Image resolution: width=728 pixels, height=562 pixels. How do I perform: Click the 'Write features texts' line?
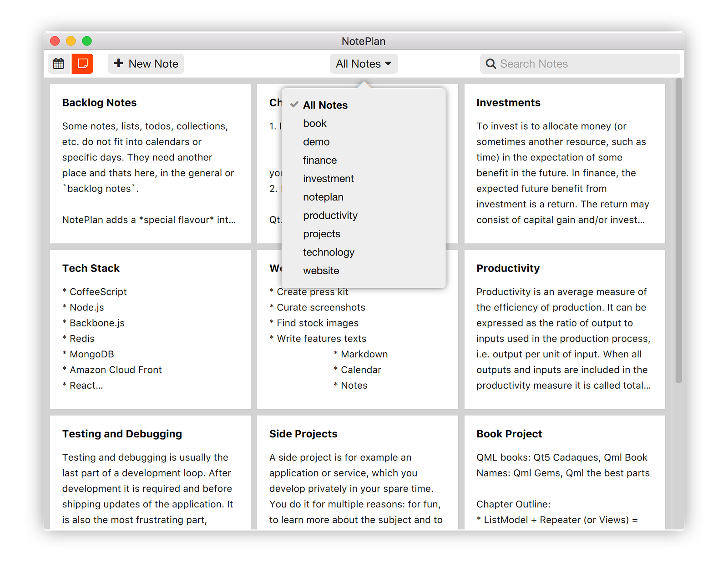click(x=318, y=338)
